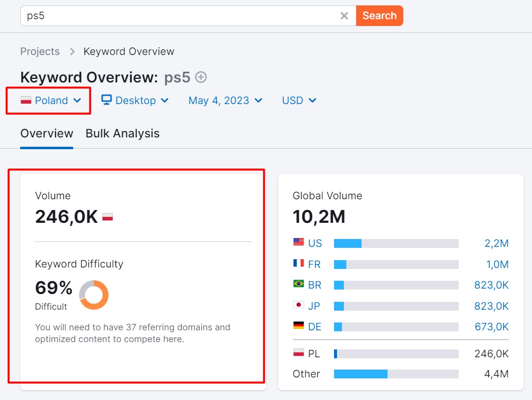Clear the ps5 search field with the X icon
532x400 pixels.
(x=344, y=16)
